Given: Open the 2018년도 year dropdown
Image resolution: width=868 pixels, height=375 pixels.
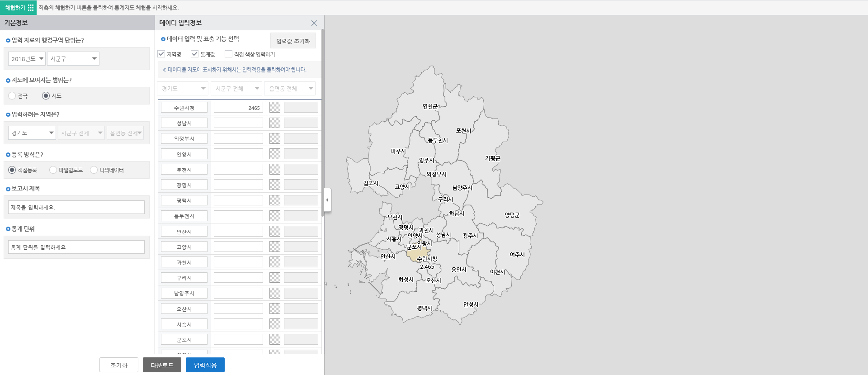Looking at the screenshot, I should pyautogui.click(x=27, y=59).
